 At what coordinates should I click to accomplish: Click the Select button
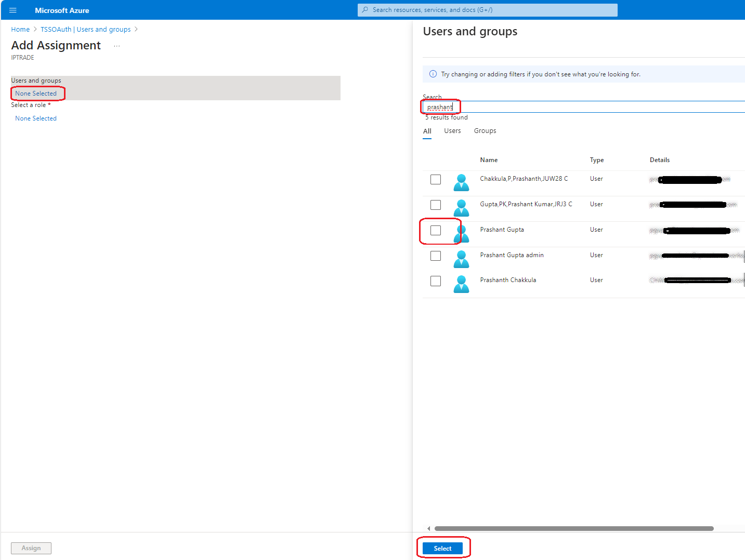point(442,548)
